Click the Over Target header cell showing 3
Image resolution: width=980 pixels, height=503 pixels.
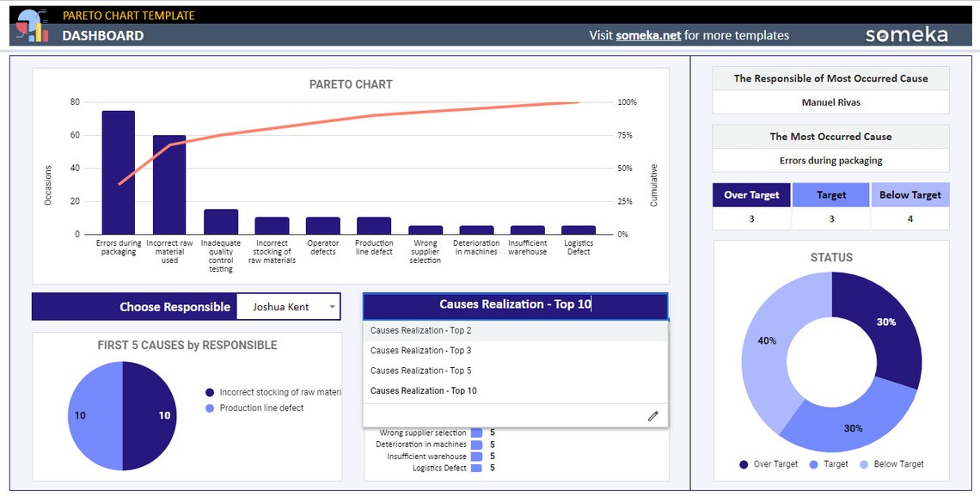tap(750, 194)
